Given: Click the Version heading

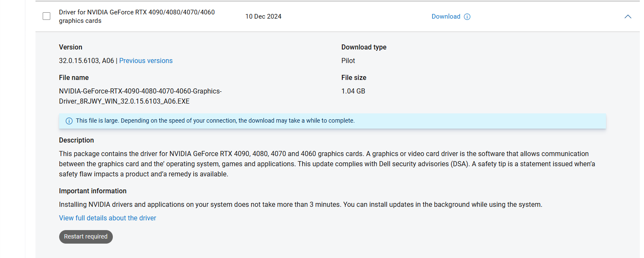Looking at the screenshot, I should tap(71, 47).
